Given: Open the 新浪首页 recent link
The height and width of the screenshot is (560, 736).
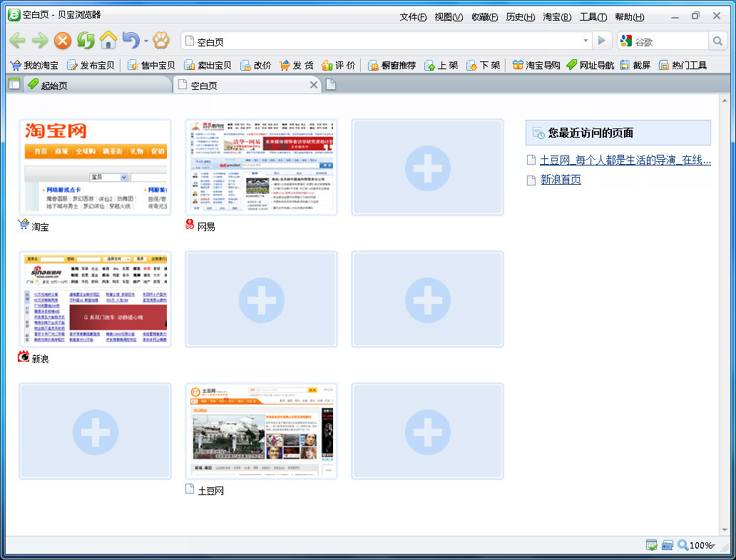Looking at the screenshot, I should [561, 179].
